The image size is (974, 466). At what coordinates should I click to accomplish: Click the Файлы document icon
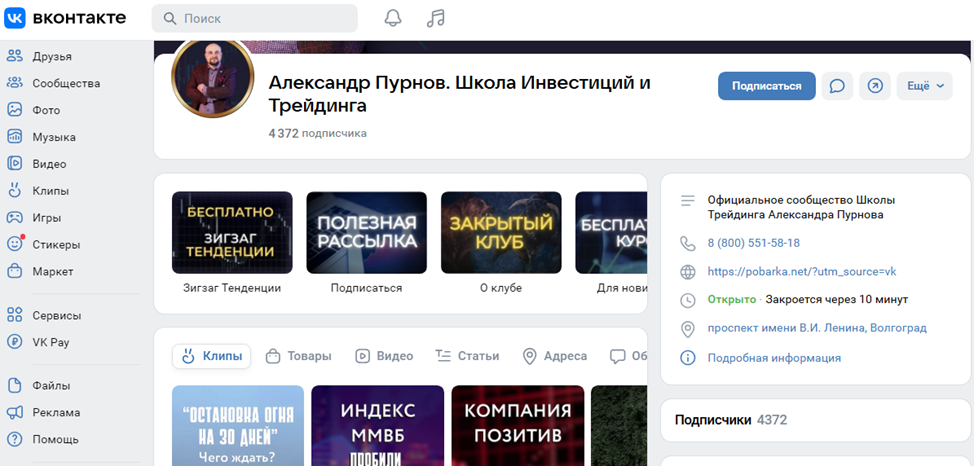(14, 385)
